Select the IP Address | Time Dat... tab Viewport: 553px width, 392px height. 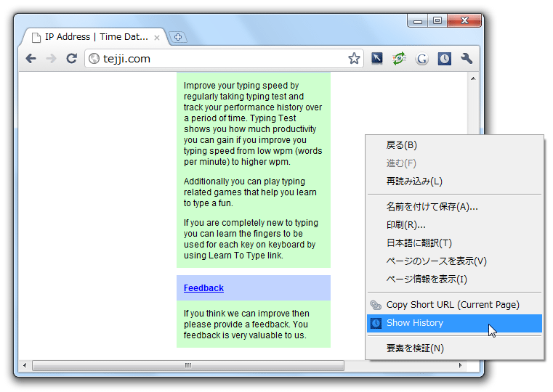point(96,37)
